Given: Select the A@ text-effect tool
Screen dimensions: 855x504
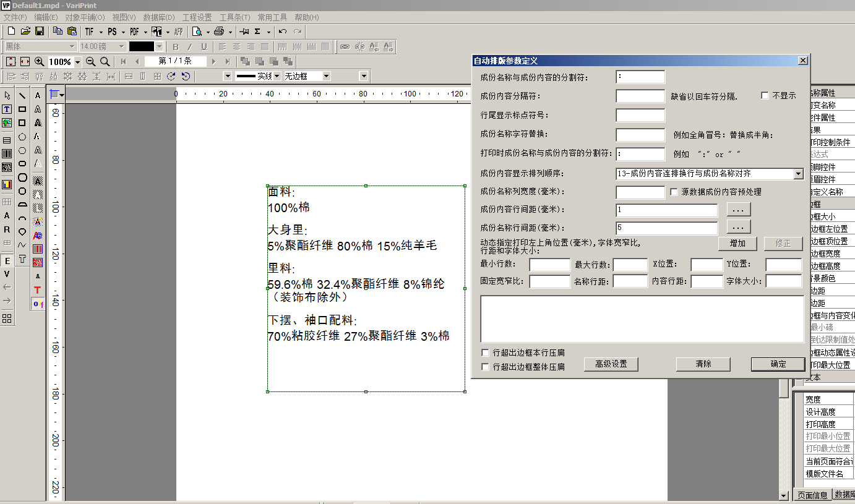Looking at the screenshot, I should pos(38,235).
